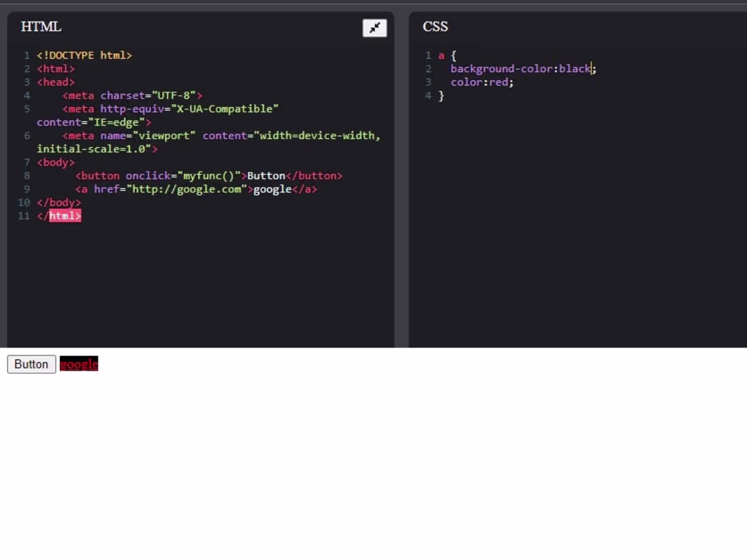Click the closing brace on CSS line 4
Image resolution: width=747 pixels, height=560 pixels.
coord(443,95)
